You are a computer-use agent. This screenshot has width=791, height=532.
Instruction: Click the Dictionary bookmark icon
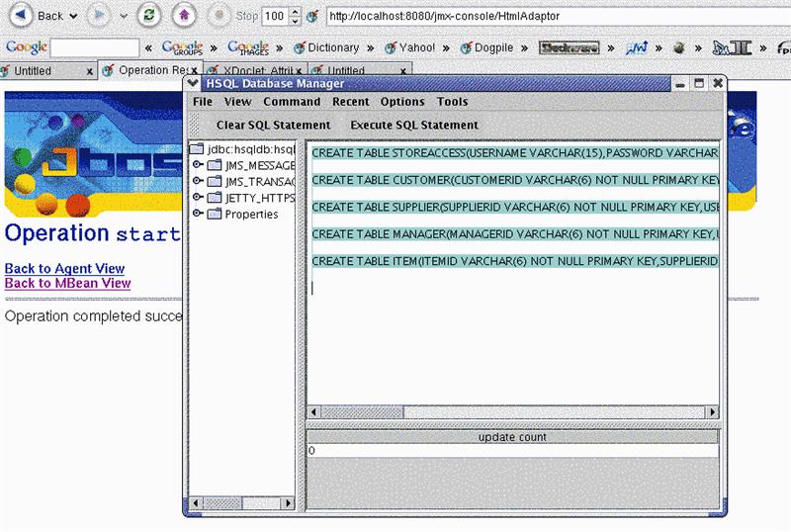(301, 47)
